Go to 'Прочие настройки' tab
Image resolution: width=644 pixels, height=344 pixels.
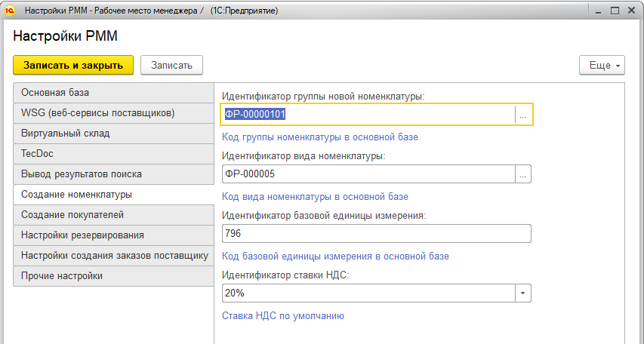(113, 276)
